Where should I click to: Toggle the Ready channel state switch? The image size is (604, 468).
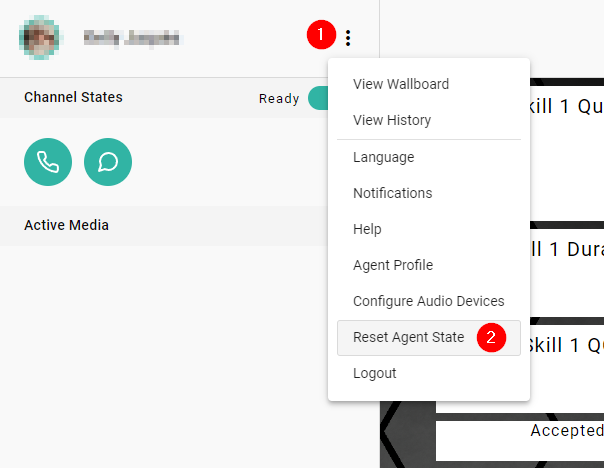(x=318, y=98)
